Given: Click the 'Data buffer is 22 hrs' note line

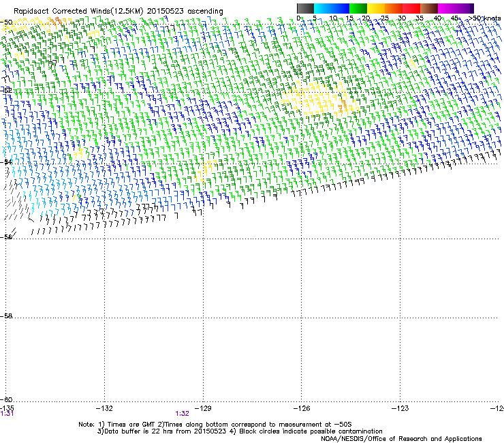Looking at the screenshot, I should pyautogui.click(x=240, y=431).
